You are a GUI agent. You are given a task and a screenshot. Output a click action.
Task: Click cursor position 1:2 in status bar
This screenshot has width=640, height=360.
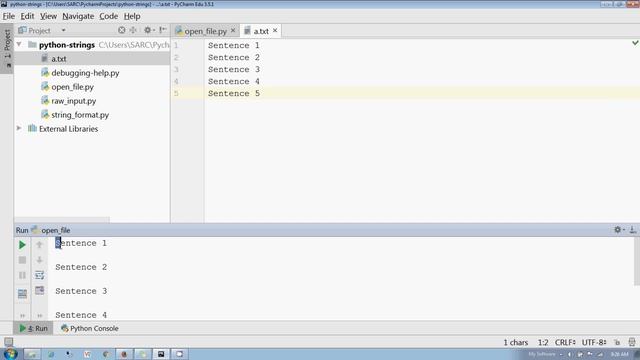pos(543,342)
